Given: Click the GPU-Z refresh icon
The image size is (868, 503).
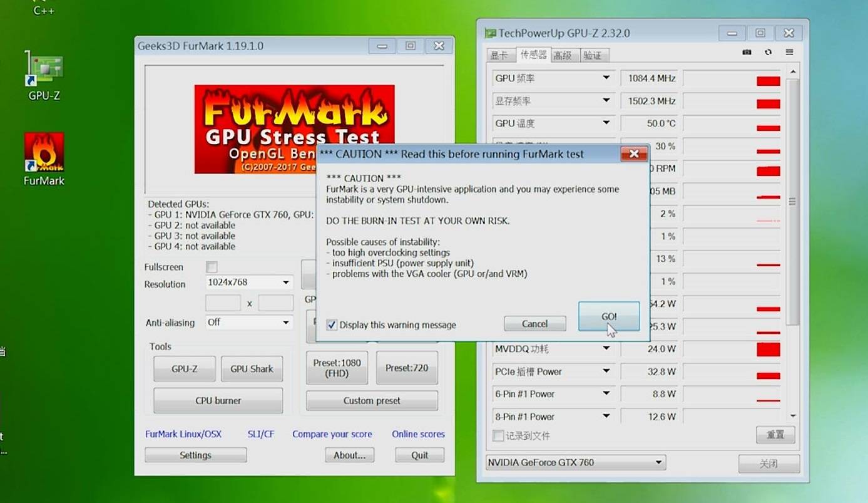Looking at the screenshot, I should tap(768, 53).
